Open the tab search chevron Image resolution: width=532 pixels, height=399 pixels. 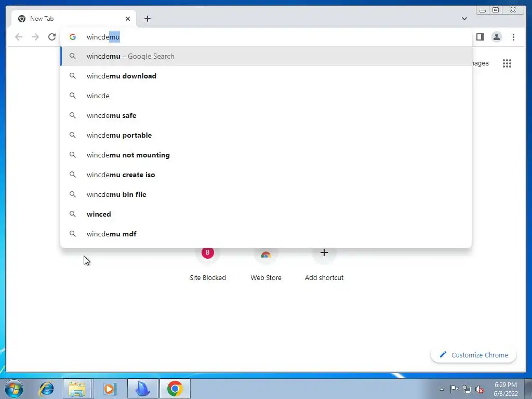click(464, 19)
